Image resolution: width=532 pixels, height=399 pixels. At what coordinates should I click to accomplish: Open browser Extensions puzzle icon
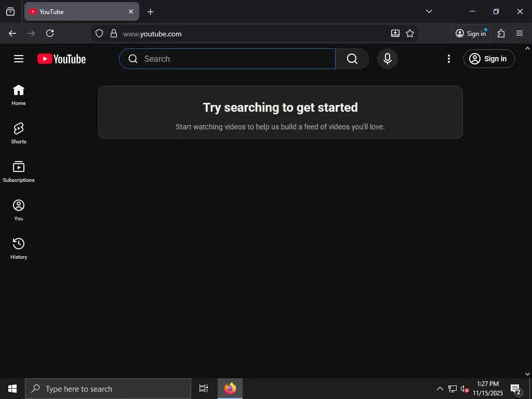coord(501,33)
